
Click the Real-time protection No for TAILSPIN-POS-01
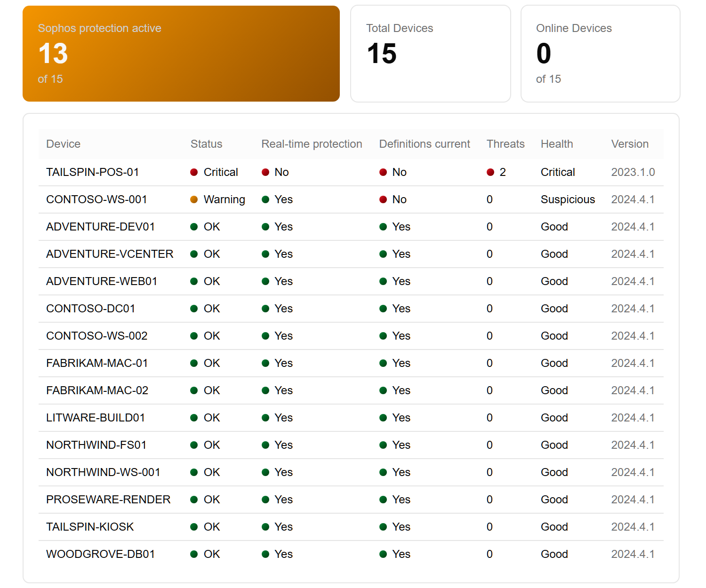click(275, 172)
